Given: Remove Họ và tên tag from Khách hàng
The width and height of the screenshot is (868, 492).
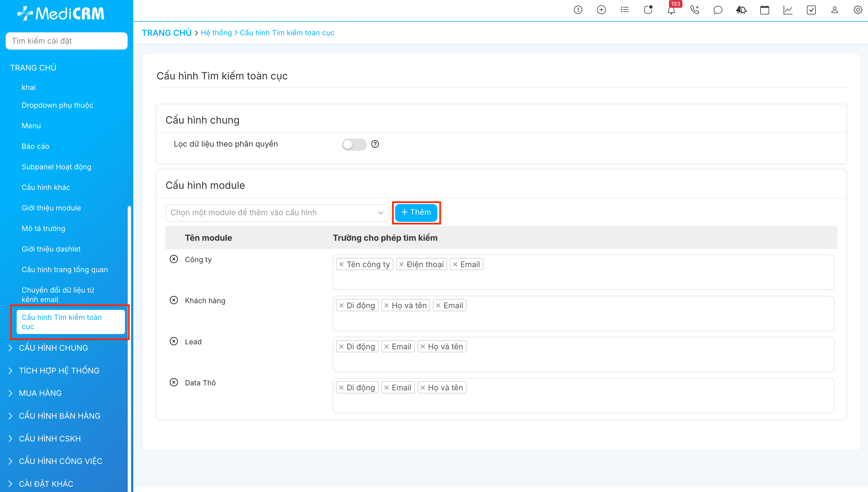Looking at the screenshot, I should coord(387,305).
